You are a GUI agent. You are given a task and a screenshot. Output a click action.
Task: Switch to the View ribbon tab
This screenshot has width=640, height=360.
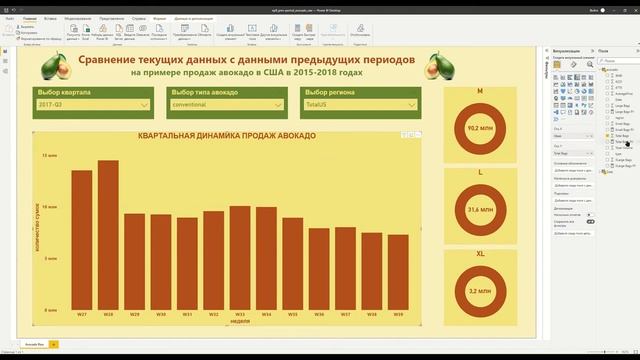(x=111, y=19)
